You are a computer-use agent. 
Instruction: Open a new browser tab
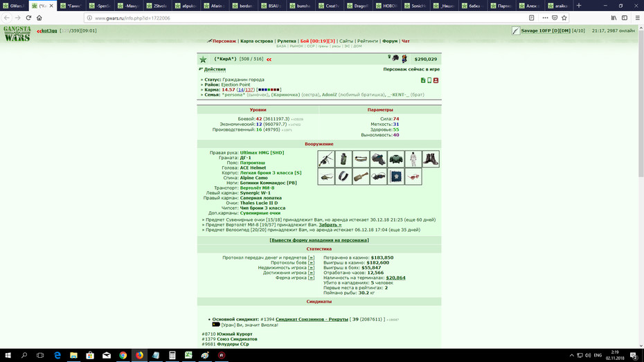579,6
